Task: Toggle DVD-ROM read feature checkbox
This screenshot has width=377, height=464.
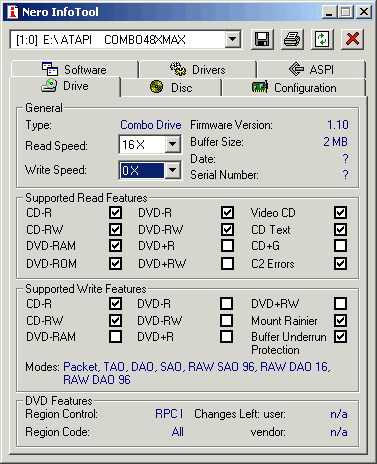Action: (x=115, y=263)
